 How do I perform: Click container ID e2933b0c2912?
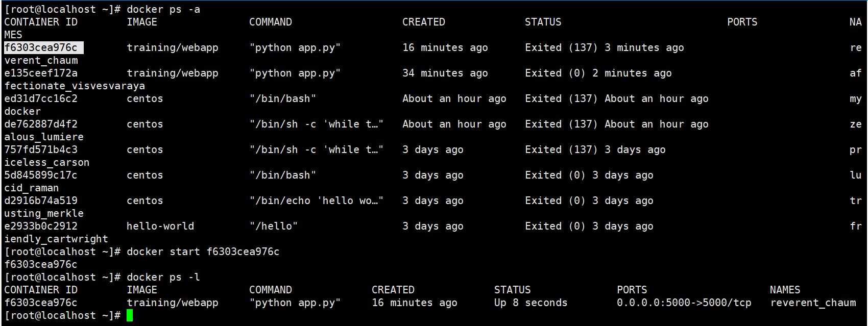click(x=41, y=226)
